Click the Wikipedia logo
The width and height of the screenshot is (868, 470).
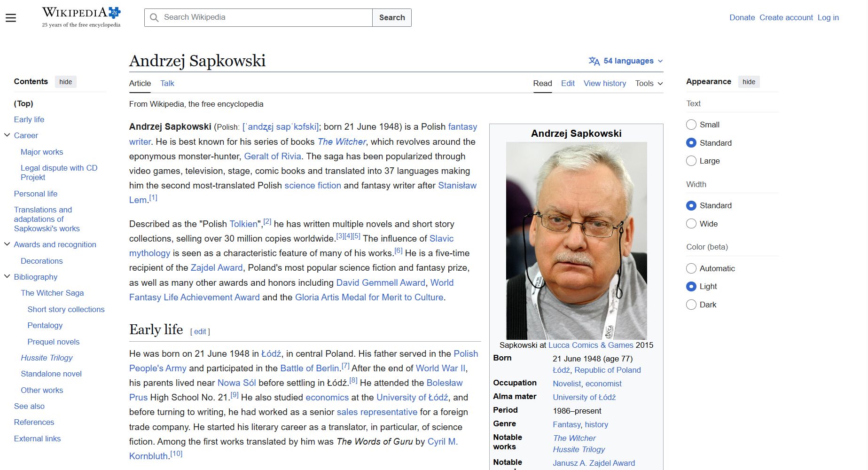tap(81, 17)
